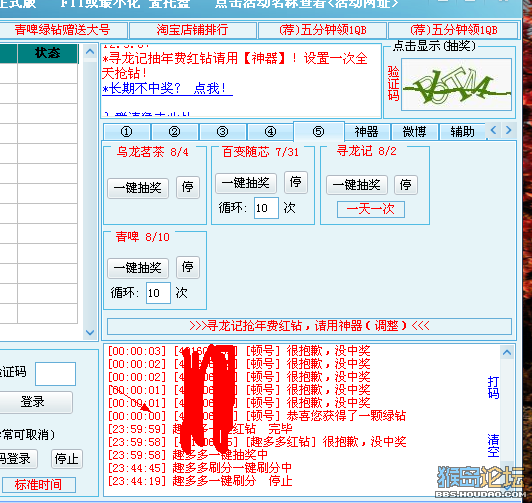Click 一键抽奖 under 百变随芯
Viewport: 532px width, 503px height.
pos(246,183)
